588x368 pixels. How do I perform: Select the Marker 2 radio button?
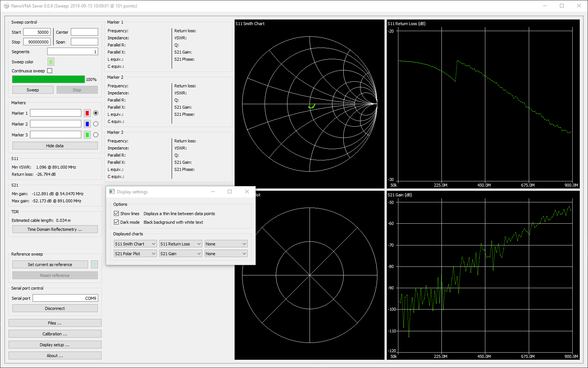pos(96,124)
